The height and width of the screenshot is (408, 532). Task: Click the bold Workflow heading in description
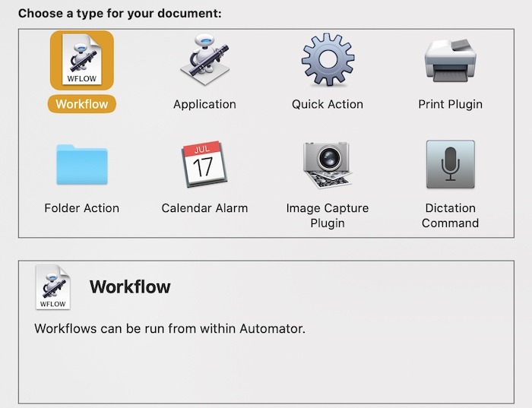[130, 287]
